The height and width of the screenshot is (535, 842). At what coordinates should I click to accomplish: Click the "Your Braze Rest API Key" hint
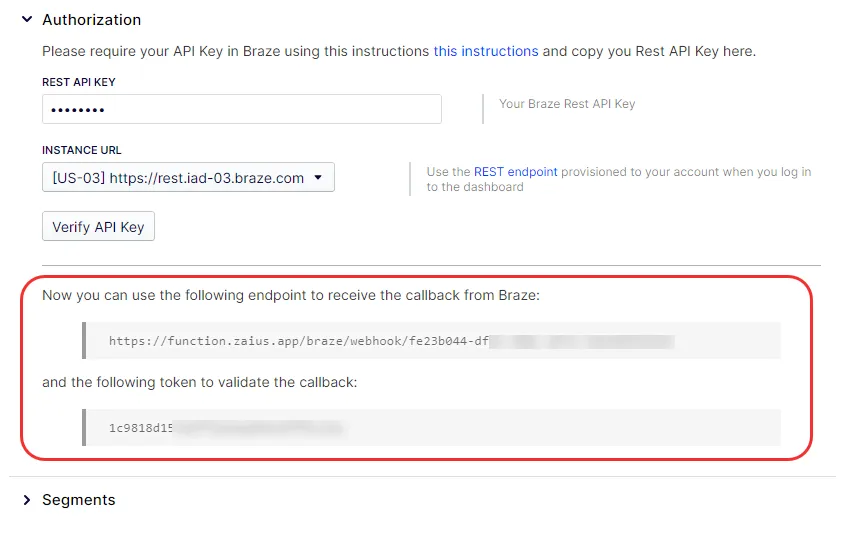[x=567, y=104]
